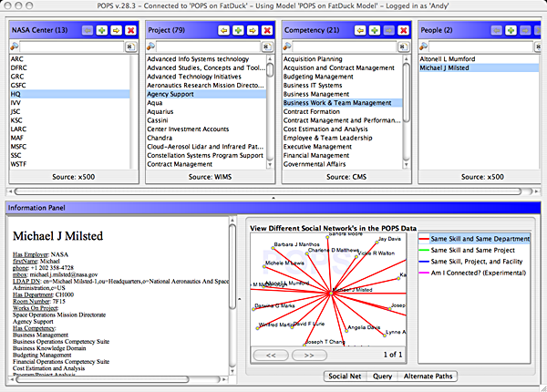
Task: Remove the NASA Center panel with red X
Action: click(x=129, y=30)
